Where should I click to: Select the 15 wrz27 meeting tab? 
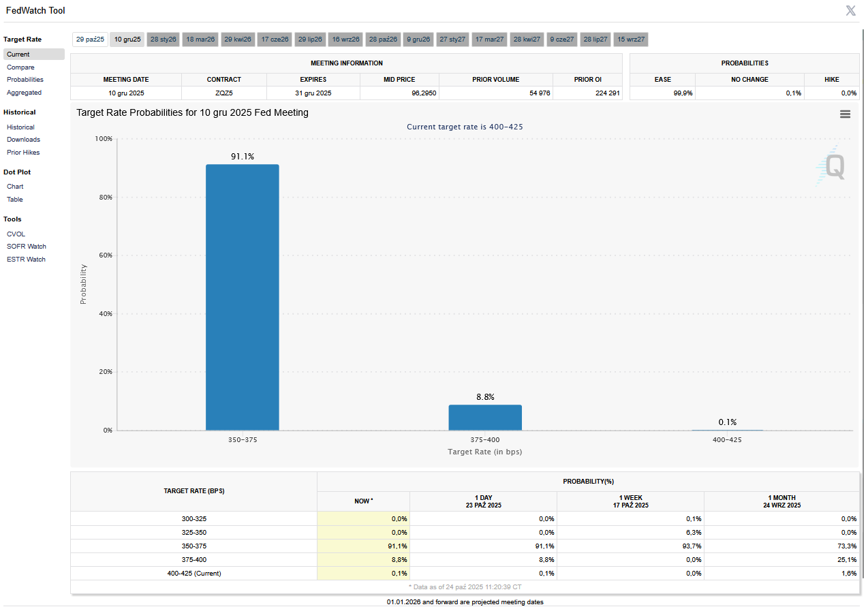point(631,40)
